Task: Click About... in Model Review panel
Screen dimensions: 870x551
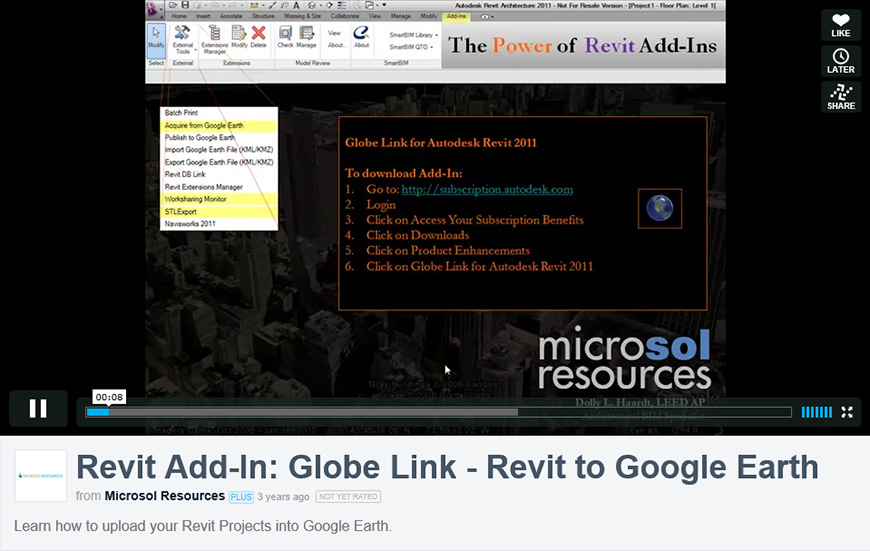Action: coord(335,45)
